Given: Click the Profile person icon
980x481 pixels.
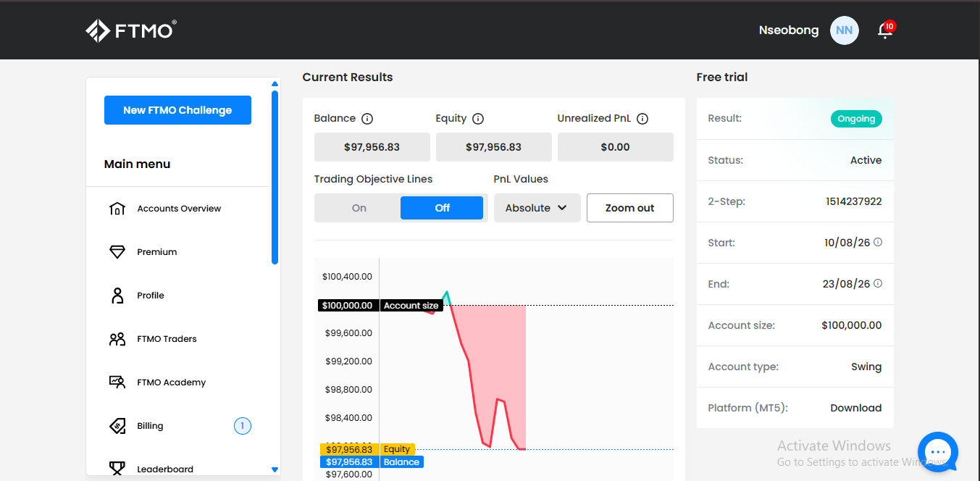Looking at the screenshot, I should click(117, 296).
